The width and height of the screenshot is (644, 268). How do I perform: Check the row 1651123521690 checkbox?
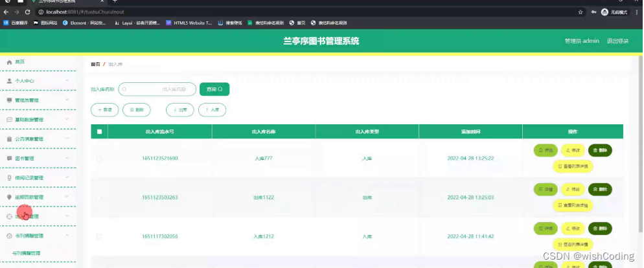(x=99, y=159)
